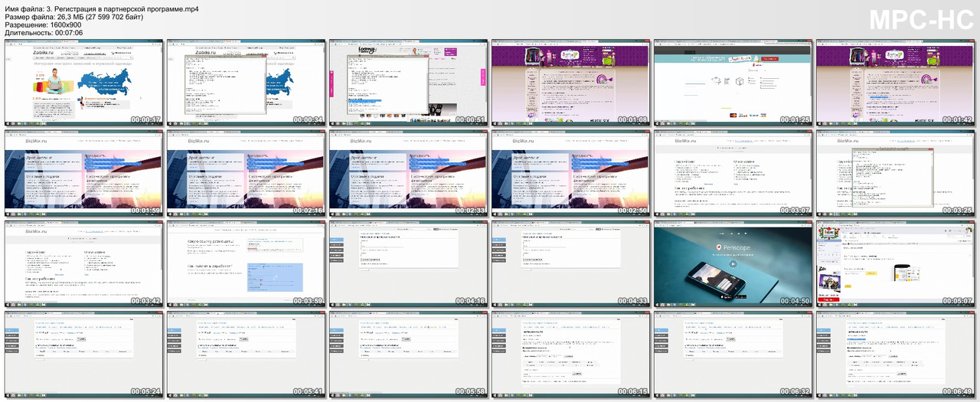This screenshot has width=980, height=402.
Task: Open the thumbnail at 00:05:07
Action: click(x=895, y=264)
